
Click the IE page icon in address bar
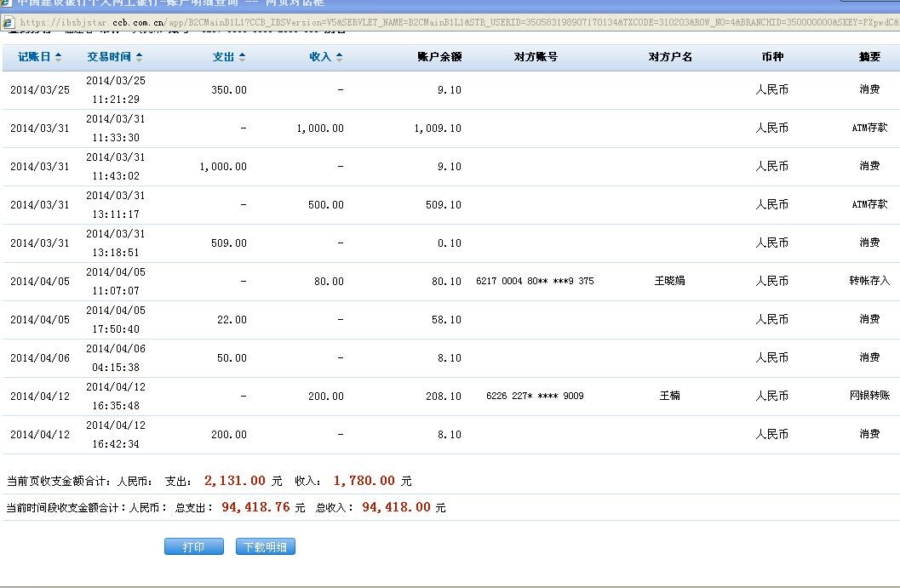pyautogui.click(x=8, y=22)
